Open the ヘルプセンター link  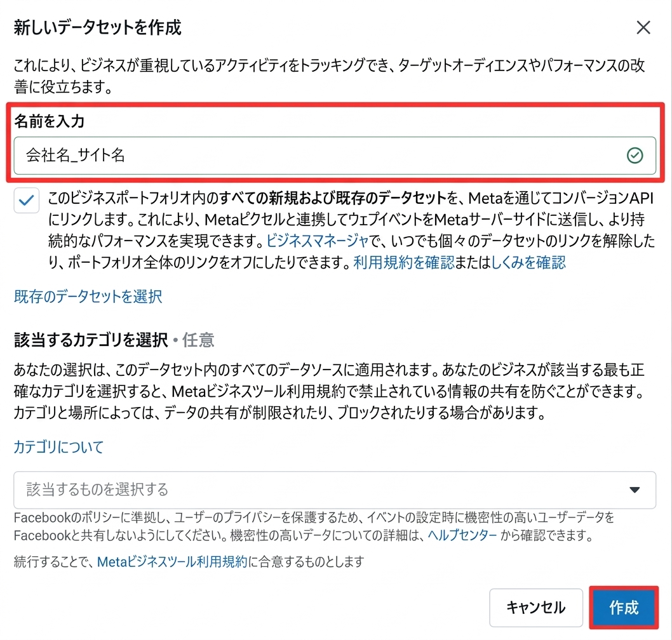(x=462, y=535)
